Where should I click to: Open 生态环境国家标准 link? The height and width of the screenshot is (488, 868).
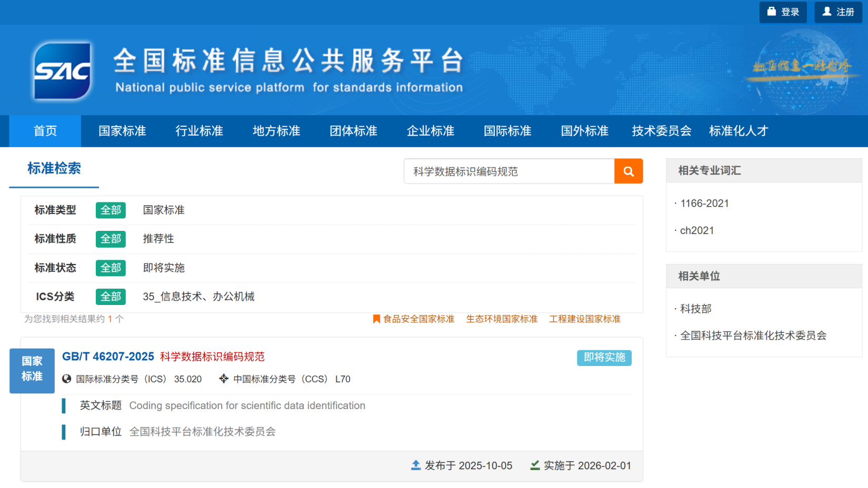click(x=502, y=319)
